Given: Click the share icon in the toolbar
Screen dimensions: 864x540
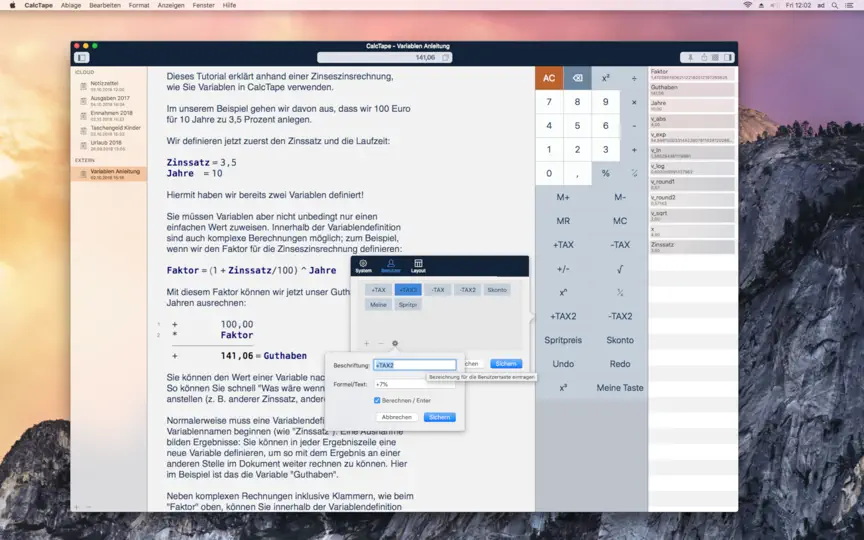Looking at the screenshot, I should (704, 57).
